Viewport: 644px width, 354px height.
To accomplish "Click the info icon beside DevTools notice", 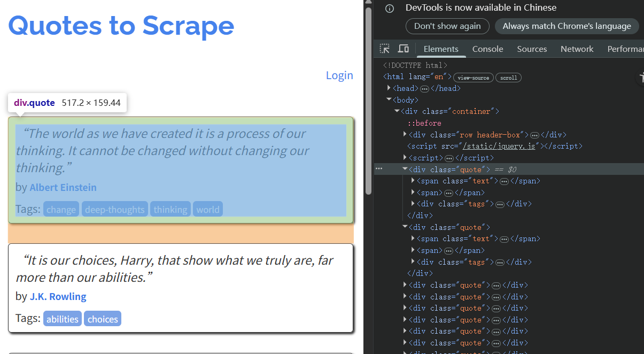I will tap(390, 8).
